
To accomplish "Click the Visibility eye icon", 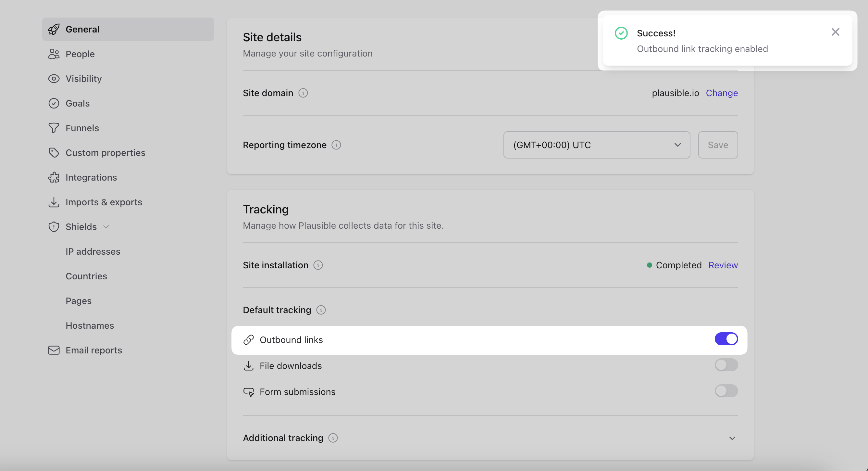I will pos(54,79).
